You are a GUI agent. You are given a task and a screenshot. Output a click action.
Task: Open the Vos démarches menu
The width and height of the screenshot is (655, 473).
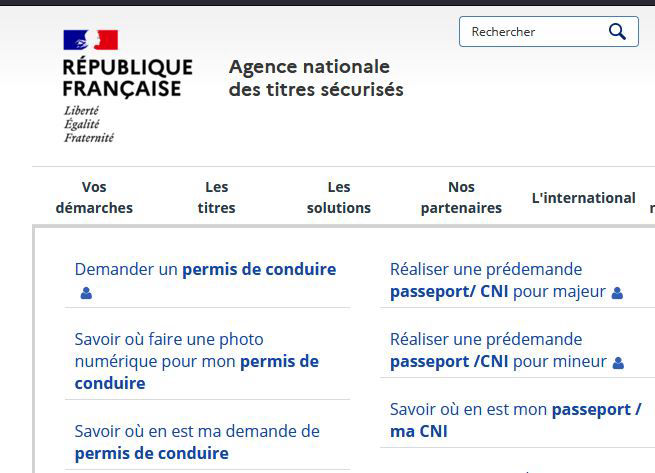[x=94, y=197]
